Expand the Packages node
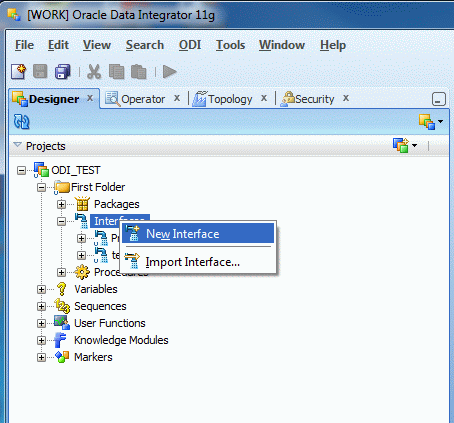The image size is (454, 423). click(x=61, y=204)
